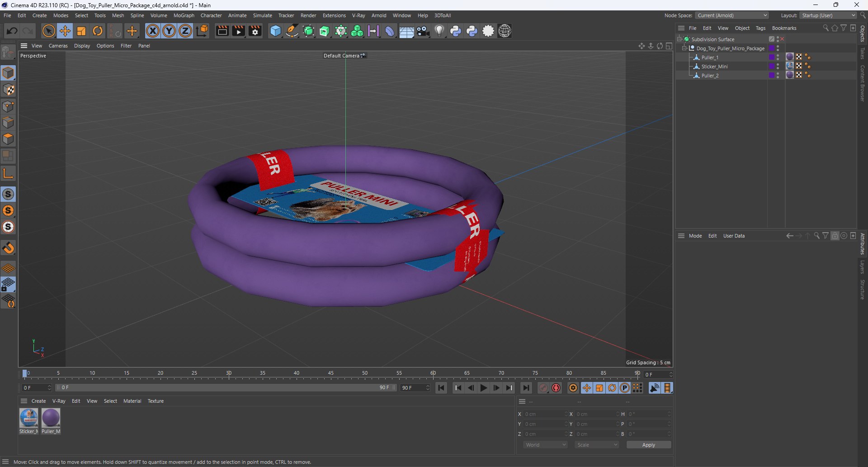Click the purple layer color of Puller_2

[x=771, y=76]
